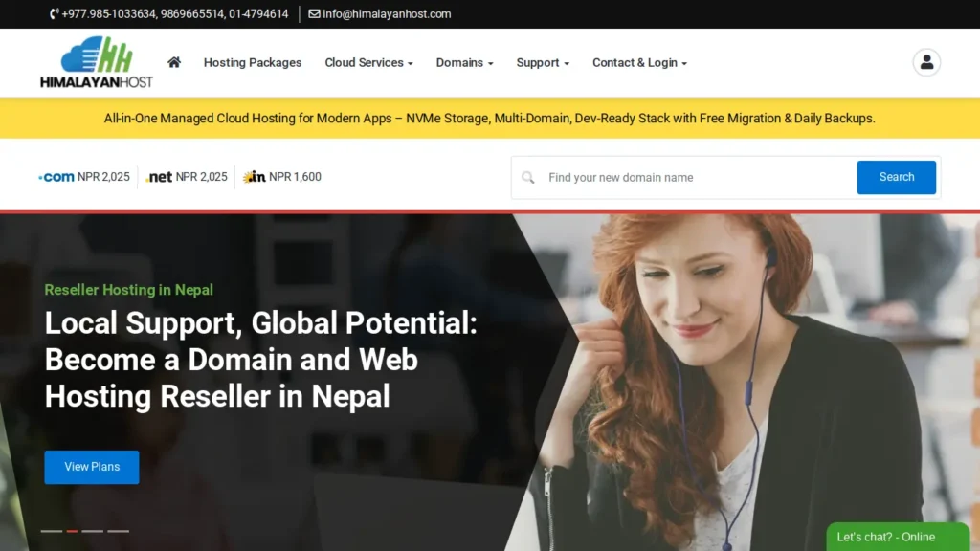The height and width of the screenshot is (551, 980).
Task: Expand the Cloud Services dropdown
Action: tap(367, 63)
